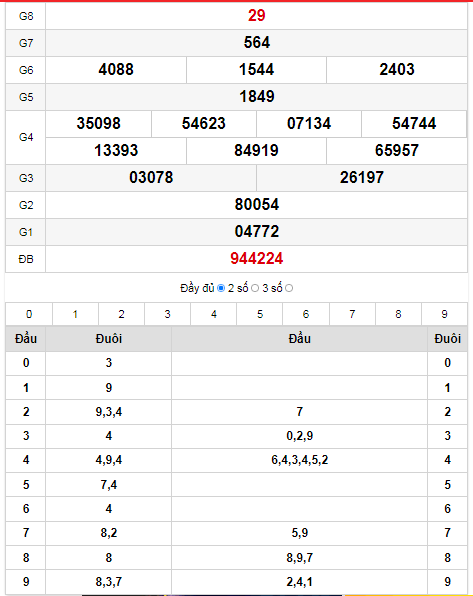This screenshot has width=473, height=596.
Task: Click the G3 row label
Action: [x=26, y=178]
